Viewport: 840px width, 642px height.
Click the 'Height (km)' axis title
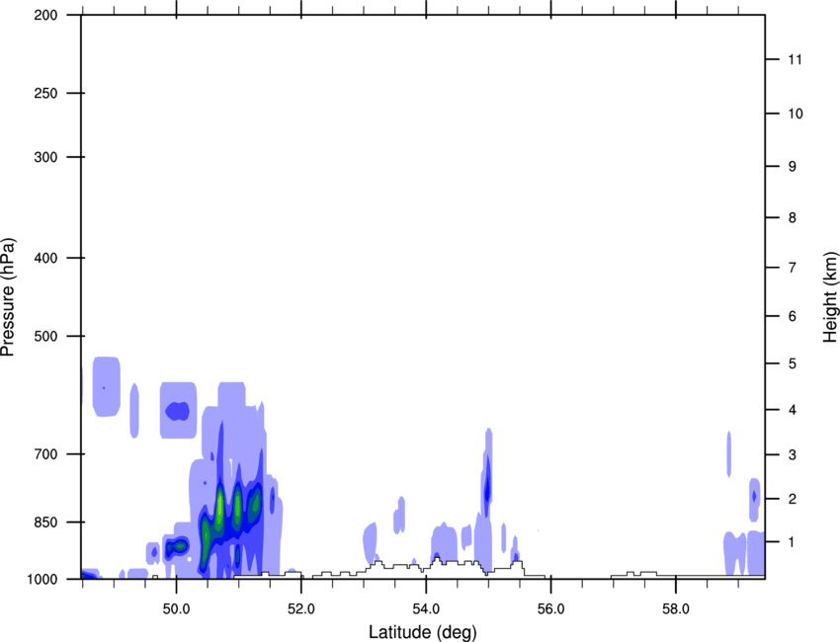[830, 297]
